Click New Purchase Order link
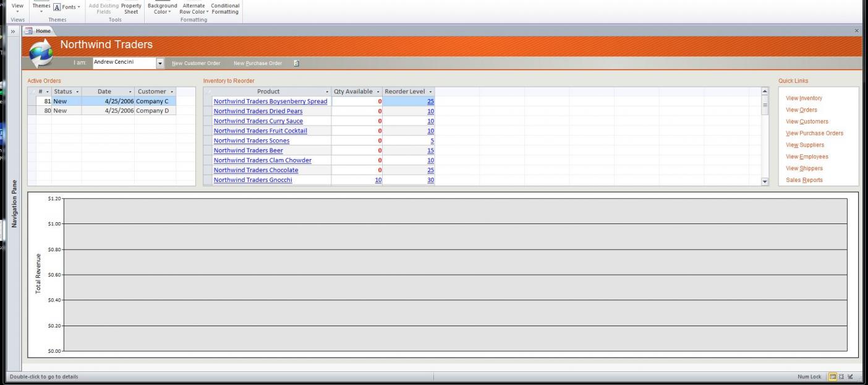 (x=258, y=63)
